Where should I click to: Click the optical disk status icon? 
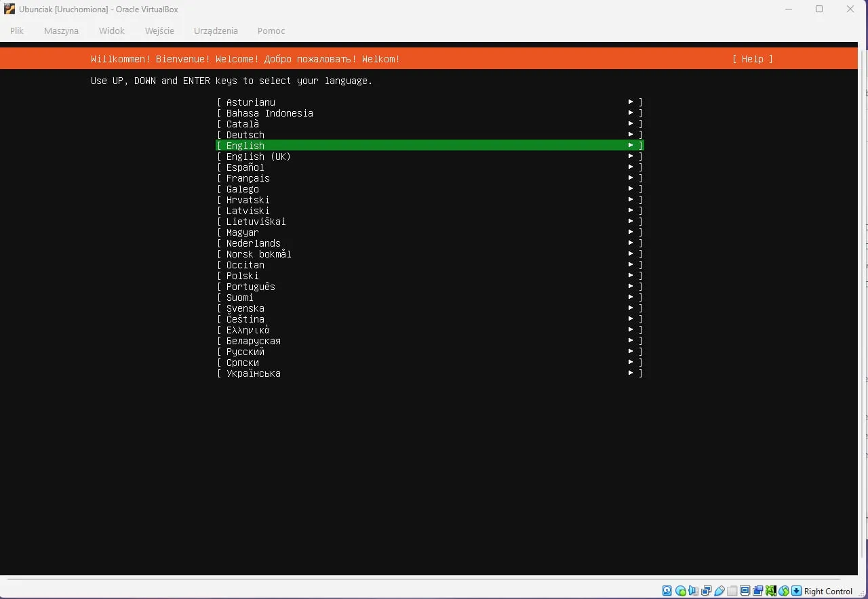pos(680,591)
